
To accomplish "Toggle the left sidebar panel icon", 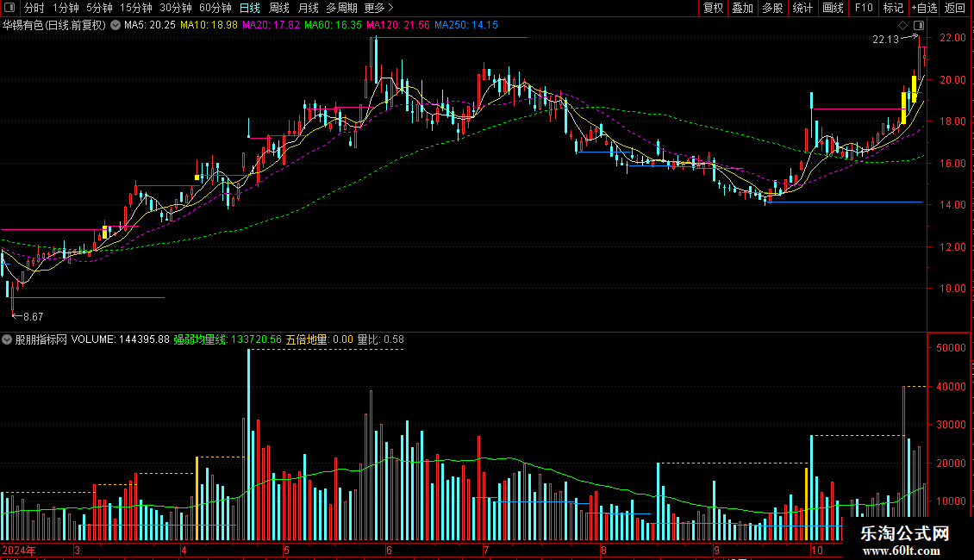I will [x=9, y=8].
